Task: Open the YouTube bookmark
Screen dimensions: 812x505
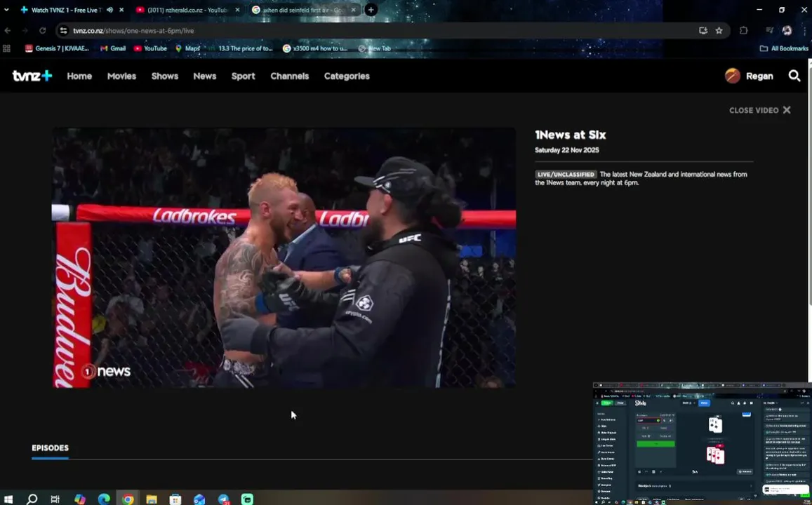Action: click(150, 48)
